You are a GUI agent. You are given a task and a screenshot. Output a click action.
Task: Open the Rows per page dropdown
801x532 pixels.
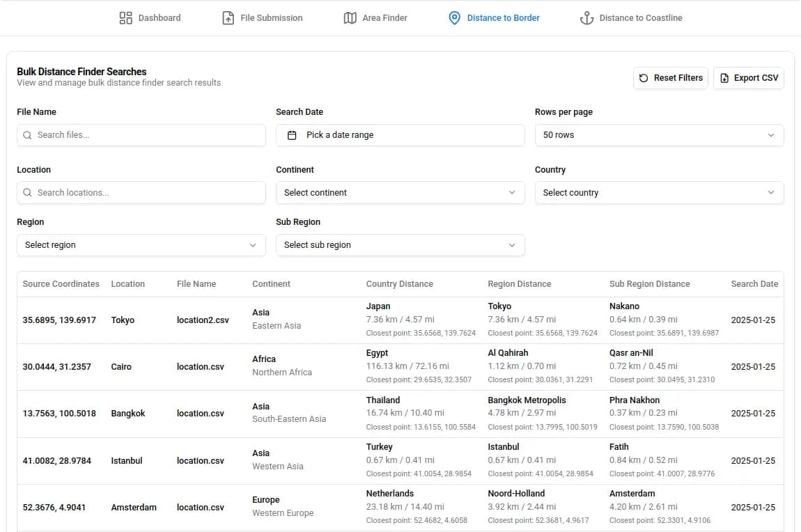[658, 135]
